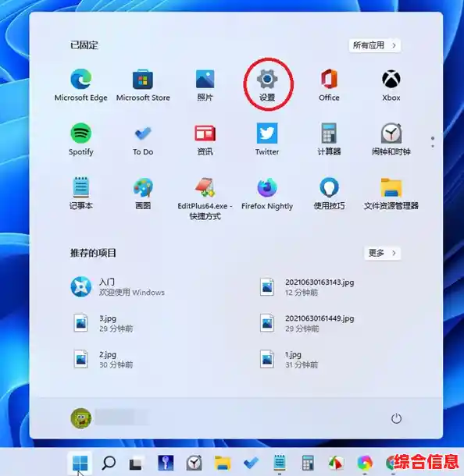The height and width of the screenshot is (476, 464).
Task: Open the taskbar To Do checkmark
Action: (x=251, y=463)
